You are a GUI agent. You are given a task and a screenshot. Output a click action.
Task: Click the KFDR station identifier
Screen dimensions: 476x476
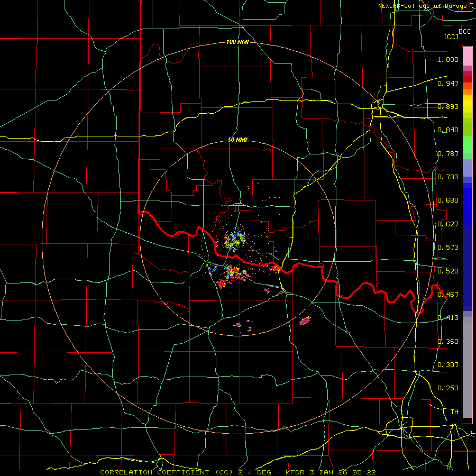296,472
